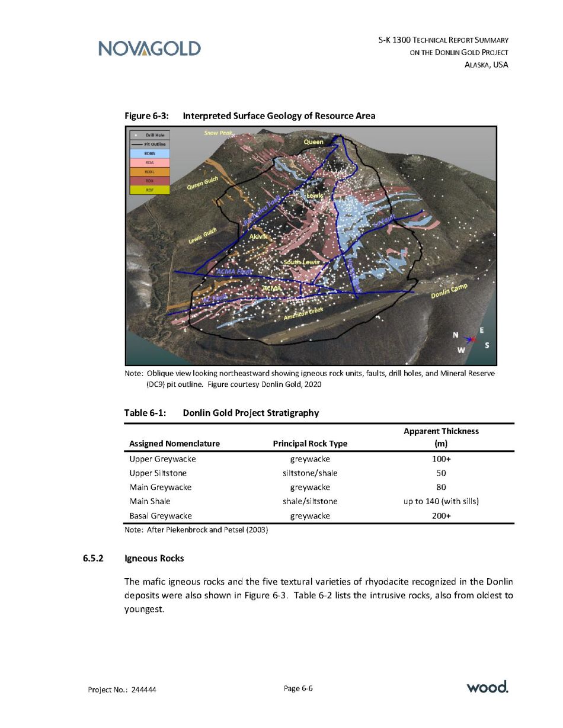Click the 'Upper Siltstone' table cell

pyautogui.click(x=158, y=473)
